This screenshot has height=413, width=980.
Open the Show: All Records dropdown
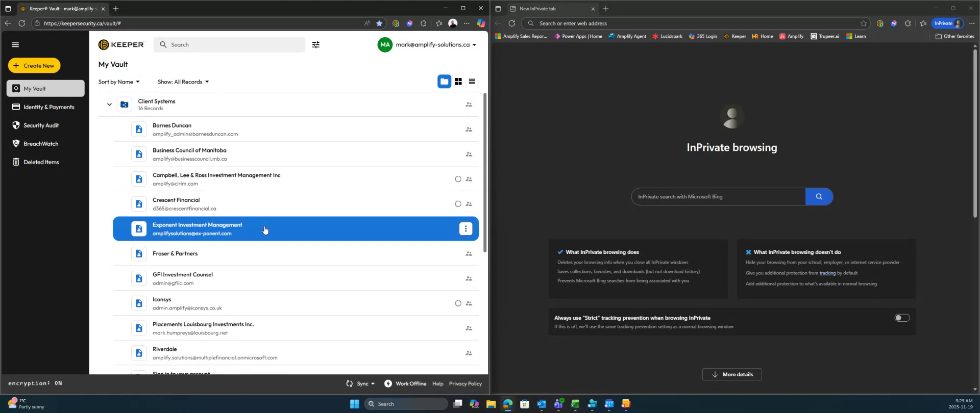pyautogui.click(x=183, y=82)
